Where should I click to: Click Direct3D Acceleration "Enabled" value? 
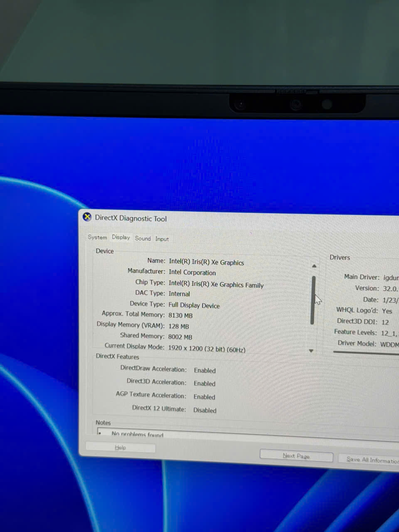coord(204,384)
